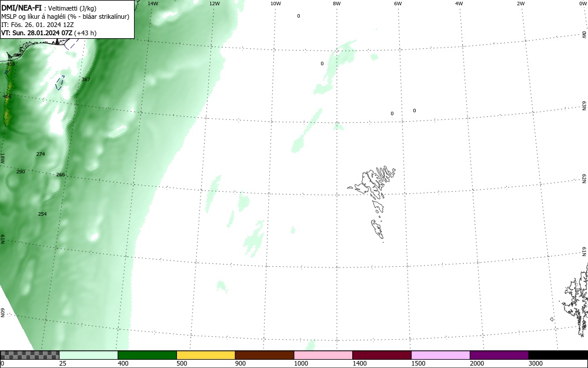Click the legend scale number "500"
Screen dimensions: 588x368
click(182, 363)
